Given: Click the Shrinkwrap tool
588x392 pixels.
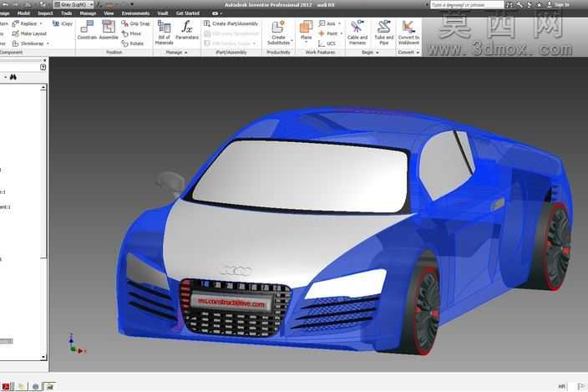Looking at the screenshot, I should 28,43.
